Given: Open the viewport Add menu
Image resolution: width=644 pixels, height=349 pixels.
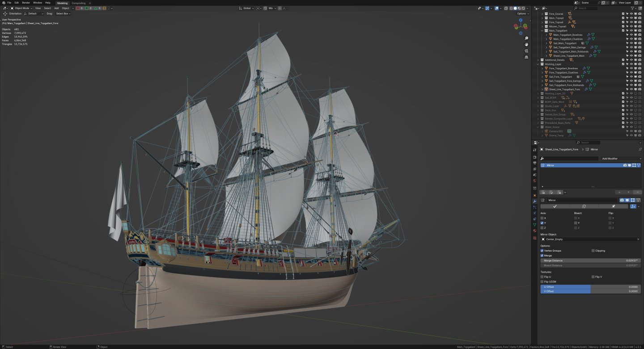Looking at the screenshot, I should pyautogui.click(x=56, y=8).
